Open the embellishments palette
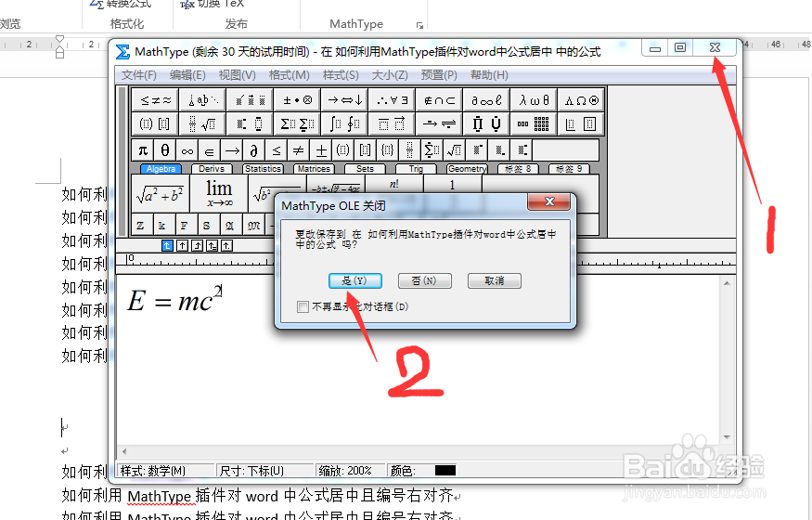The image size is (812, 520). click(250, 100)
